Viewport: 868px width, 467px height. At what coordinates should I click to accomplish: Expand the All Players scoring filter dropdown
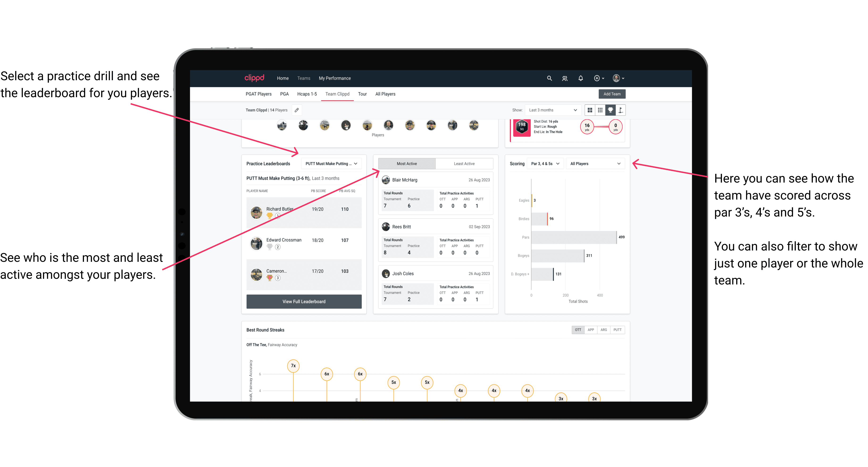coord(600,163)
